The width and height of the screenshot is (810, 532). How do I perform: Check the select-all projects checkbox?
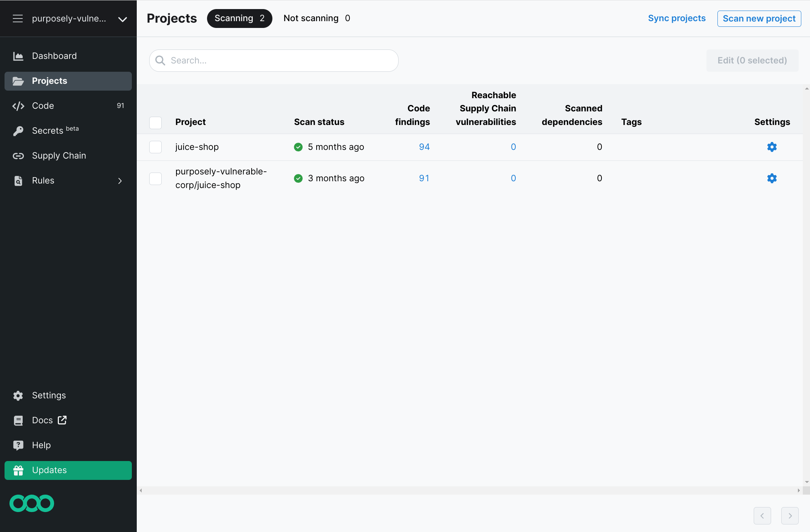coord(155,123)
